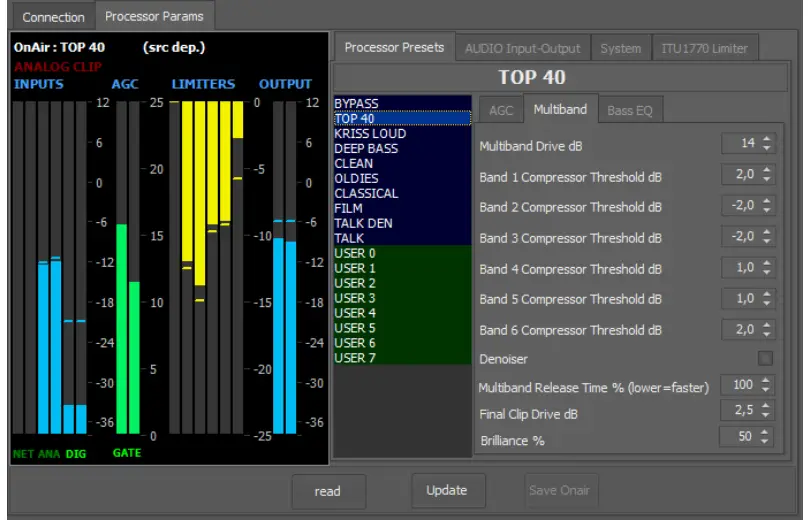This screenshot has width=808, height=520.
Task: Select the CLEAN preset
Action: 402,163
